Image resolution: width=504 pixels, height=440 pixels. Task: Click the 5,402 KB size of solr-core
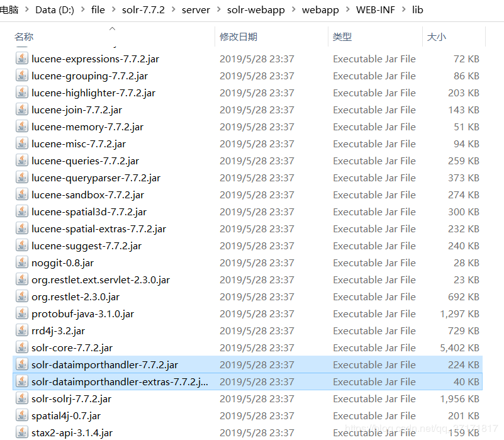pyautogui.click(x=460, y=348)
